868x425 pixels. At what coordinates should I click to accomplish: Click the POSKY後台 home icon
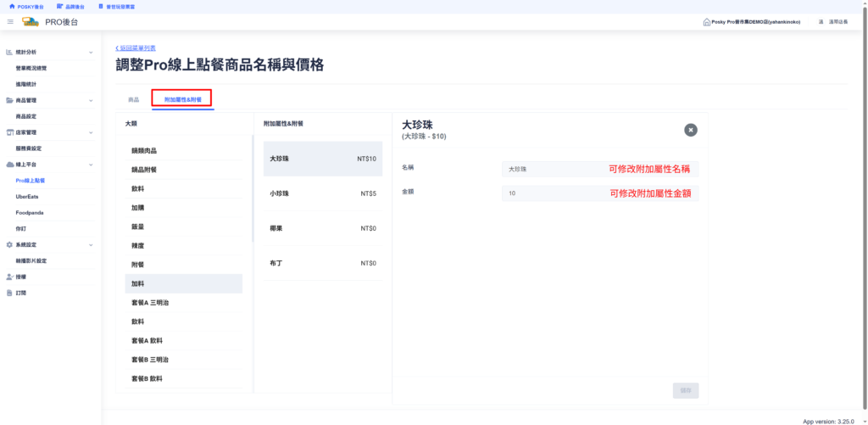12,6
